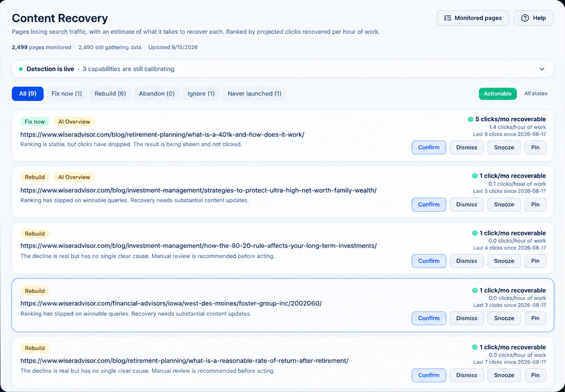The image size is (565, 392).
Task: Dismiss the ultra-high-net-worth family wealth item
Action: pos(466,204)
